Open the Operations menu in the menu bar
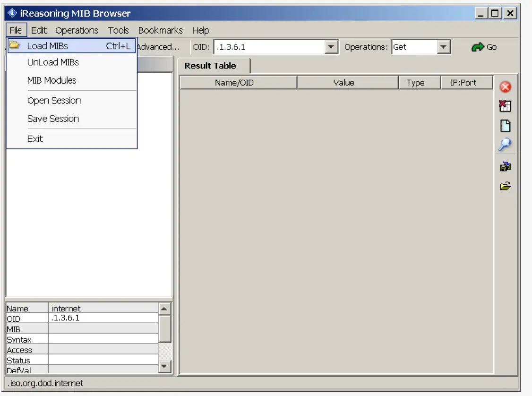 (77, 30)
